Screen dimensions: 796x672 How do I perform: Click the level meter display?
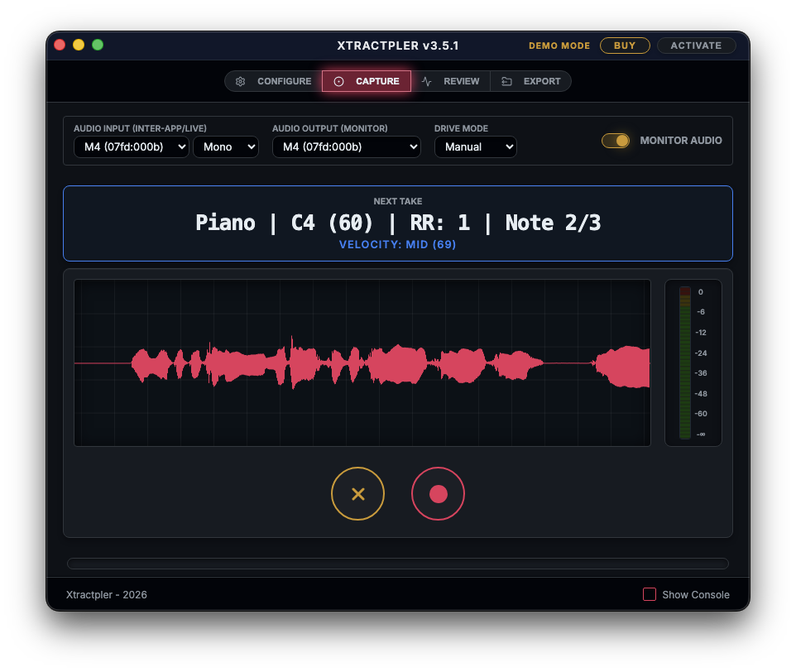pos(693,362)
